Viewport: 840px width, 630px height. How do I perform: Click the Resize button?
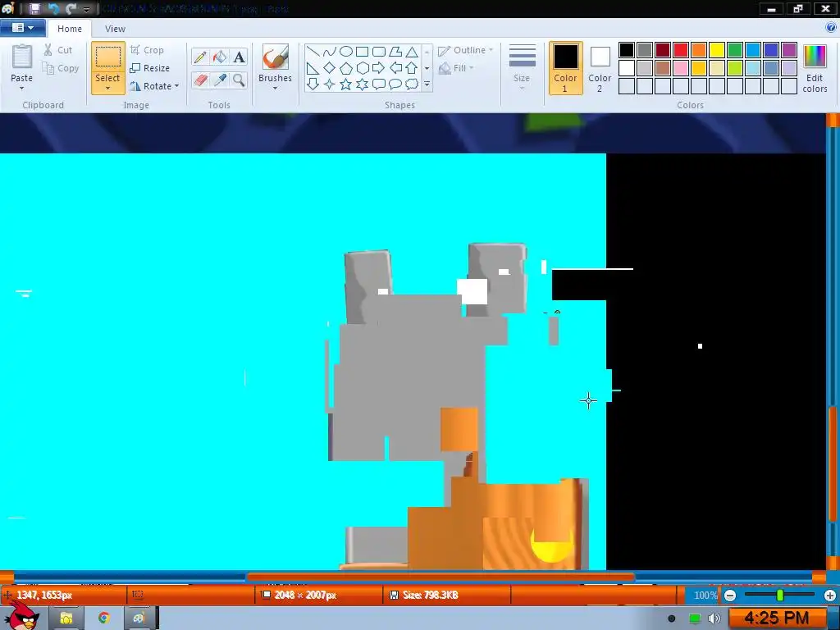coord(150,68)
